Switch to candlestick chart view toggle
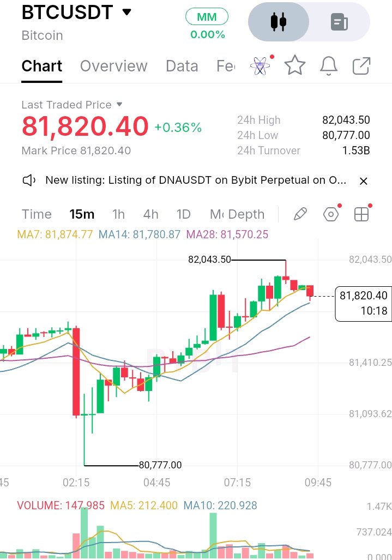 tap(279, 22)
